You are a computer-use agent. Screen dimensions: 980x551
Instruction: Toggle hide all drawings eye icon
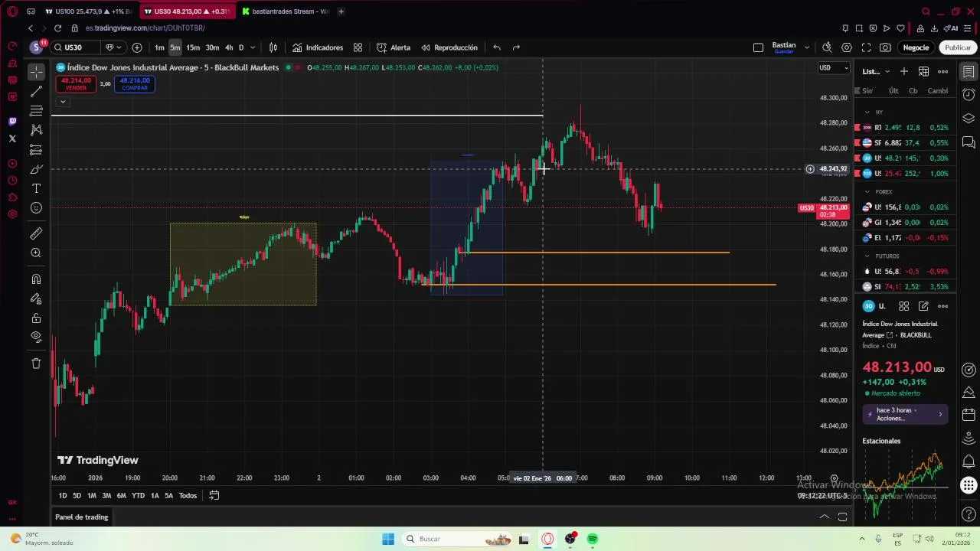coord(36,337)
